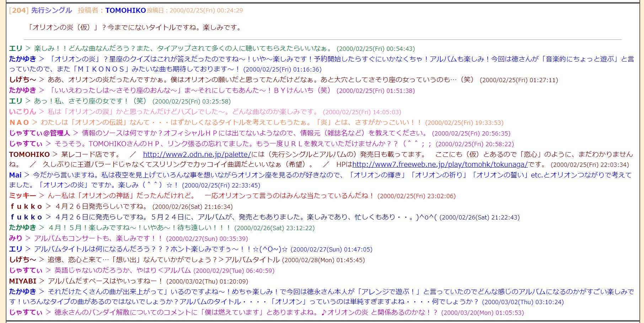Click ミッキー's comment about オリオンの神話
The height and width of the screenshot is (323, 644).
(211, 196)
